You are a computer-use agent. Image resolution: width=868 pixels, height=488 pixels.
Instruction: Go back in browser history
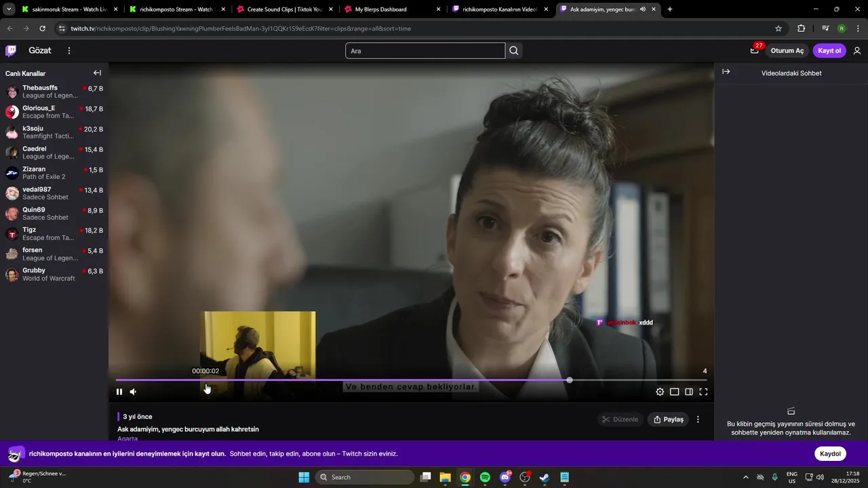(x=9, y=28)
